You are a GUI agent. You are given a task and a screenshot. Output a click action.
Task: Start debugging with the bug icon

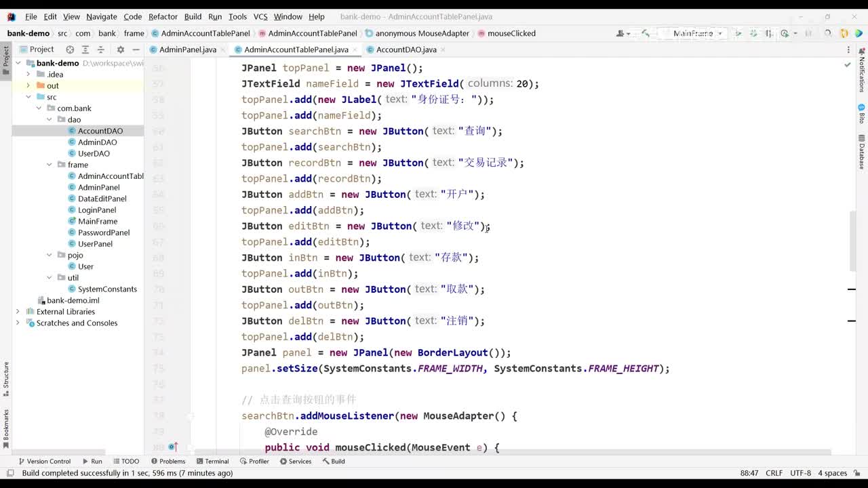coord(753,33)
